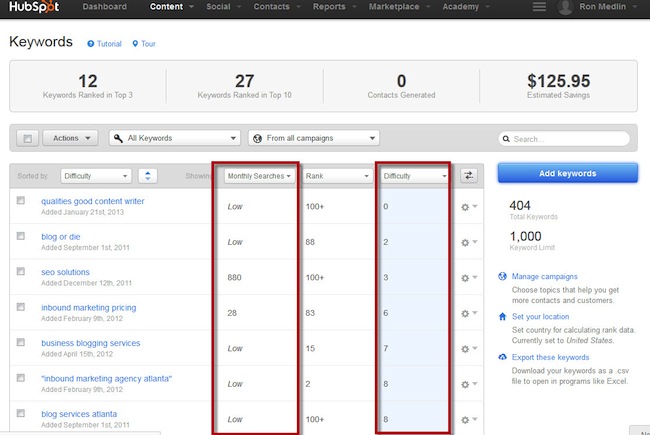Click the magnifier icon in search box
Viewport: 650px width, 435px height.
click(x=506, y=139)
